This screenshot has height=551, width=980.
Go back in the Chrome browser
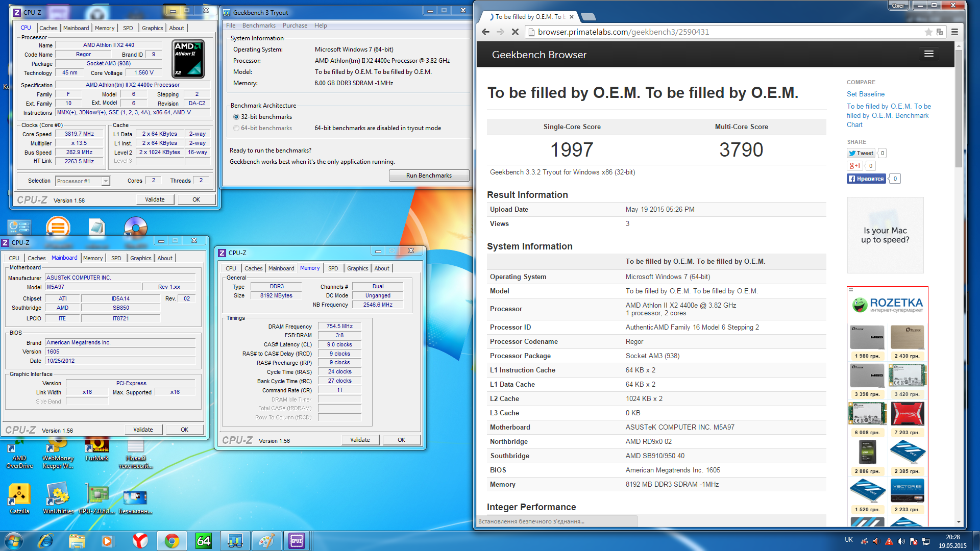tap(485, 32)
